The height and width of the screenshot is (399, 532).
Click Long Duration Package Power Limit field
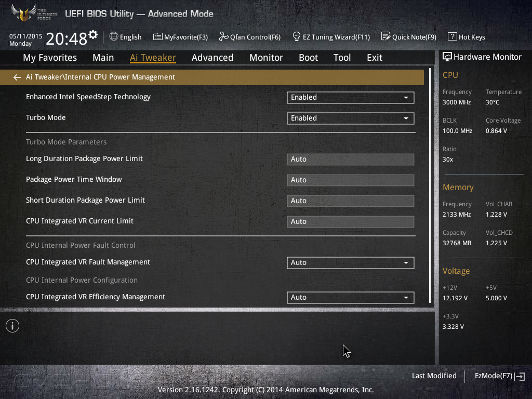350,159
